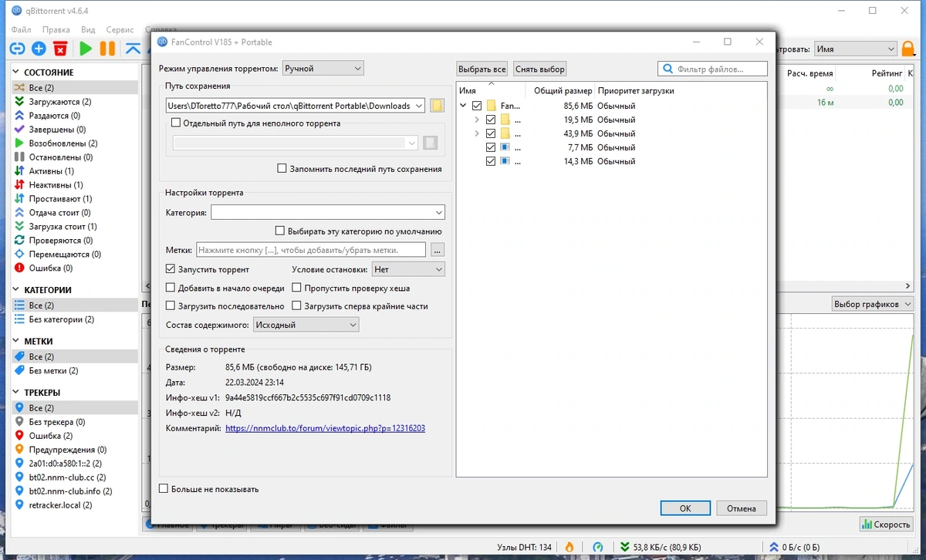This screenshot has height=560, width=926.
Task: Open the nnmclub.to comment link
Action: [325, 428]
